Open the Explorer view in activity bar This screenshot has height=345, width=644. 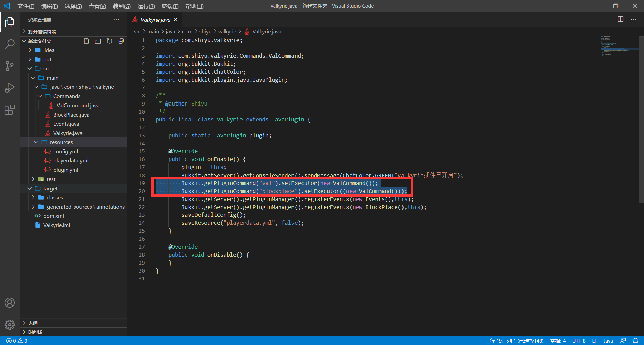pyautogui.click(x=10, y=22)
